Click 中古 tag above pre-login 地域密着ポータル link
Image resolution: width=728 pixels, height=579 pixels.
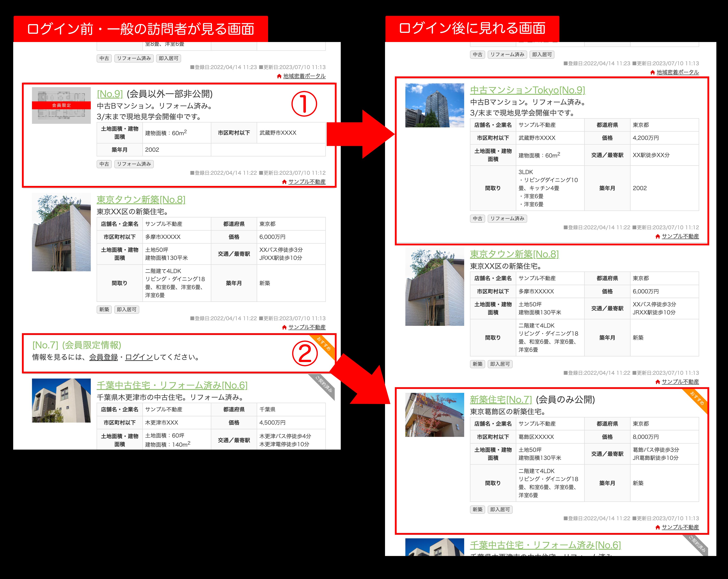(x=104, y=58)
